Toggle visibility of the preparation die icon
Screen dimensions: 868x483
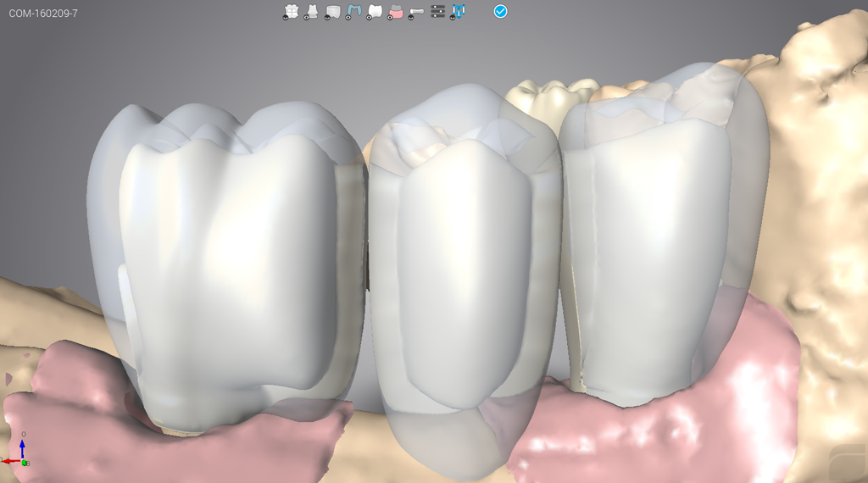click(312, 12)
